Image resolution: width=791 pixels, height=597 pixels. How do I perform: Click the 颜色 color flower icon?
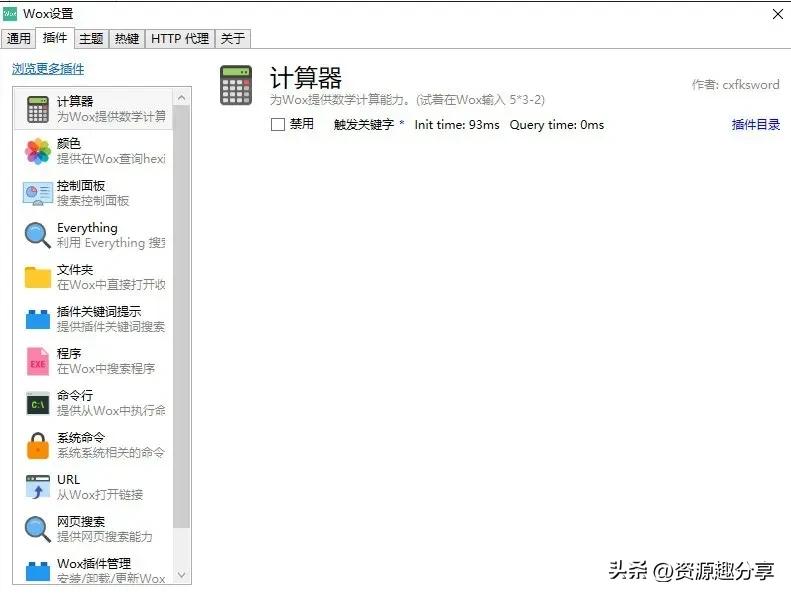click(38, 151)
